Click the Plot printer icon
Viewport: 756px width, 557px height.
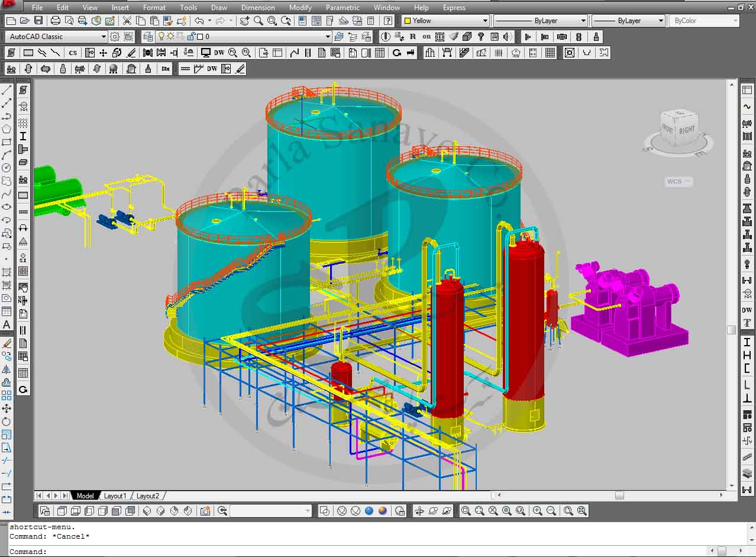coord(56,21)
